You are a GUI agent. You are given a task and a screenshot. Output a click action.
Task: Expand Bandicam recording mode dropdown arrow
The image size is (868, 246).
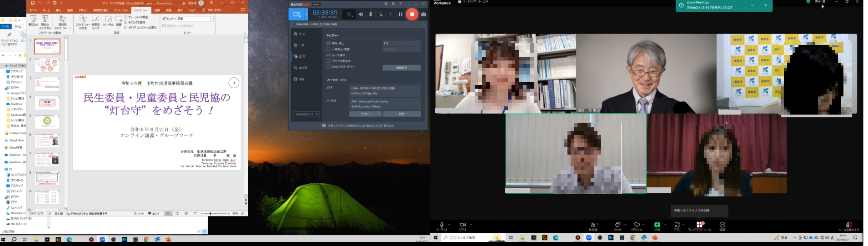coord(306,15)
